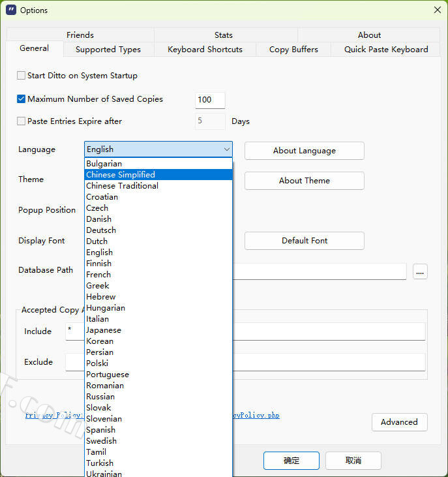Click the About Theme button
The width and height of the screenshot is (448, 477).
pyautogui.click(x=305, y=181)
